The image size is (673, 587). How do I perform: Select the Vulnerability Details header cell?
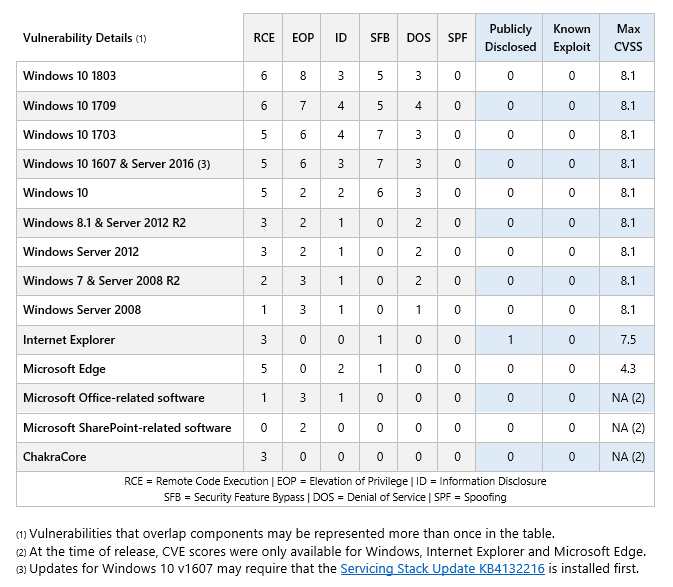(x=85, y=38)
